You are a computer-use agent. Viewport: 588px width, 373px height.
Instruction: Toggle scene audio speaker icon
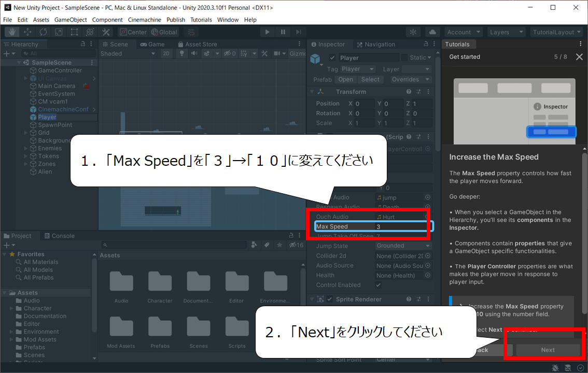[194, 53]
